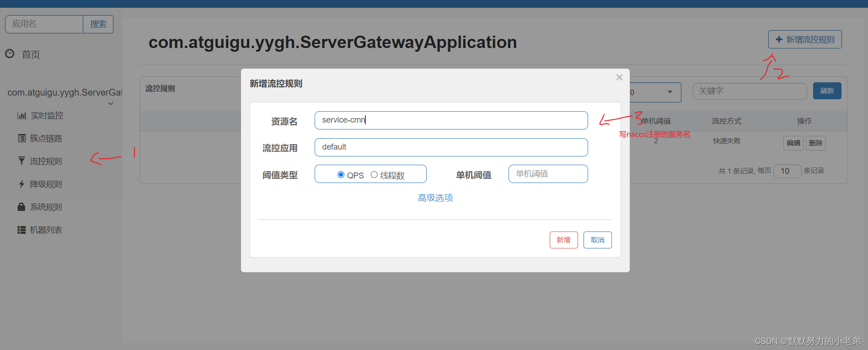Open 机器列表 menu item
Image resolution: width=868 pixels, height=350 pixels.
(46, 230)
